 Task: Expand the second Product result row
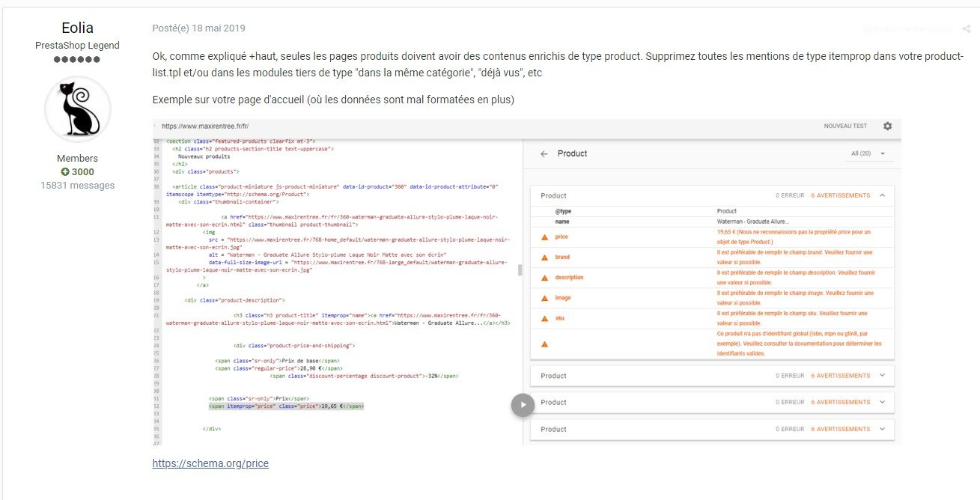tap(882, 376)
